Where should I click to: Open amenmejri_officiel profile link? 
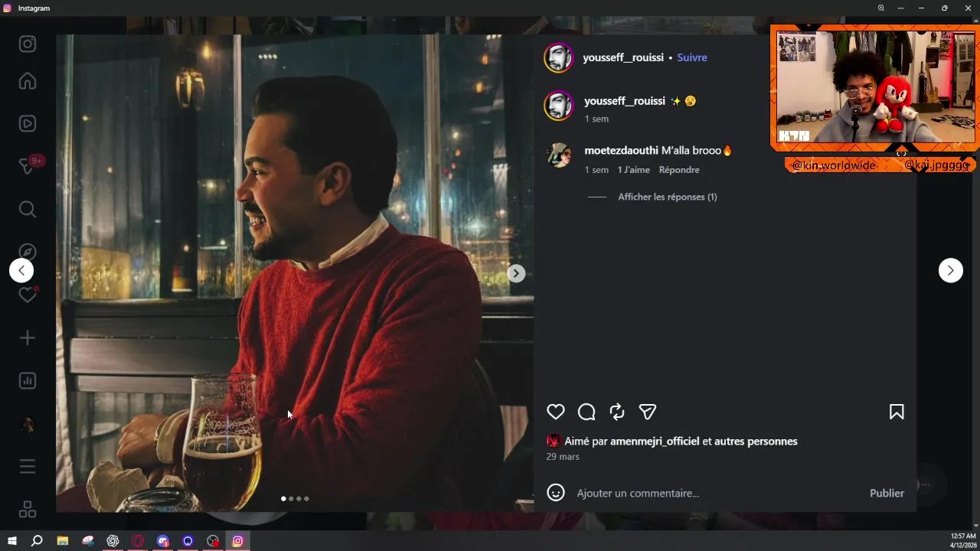(x=655, y=441)
